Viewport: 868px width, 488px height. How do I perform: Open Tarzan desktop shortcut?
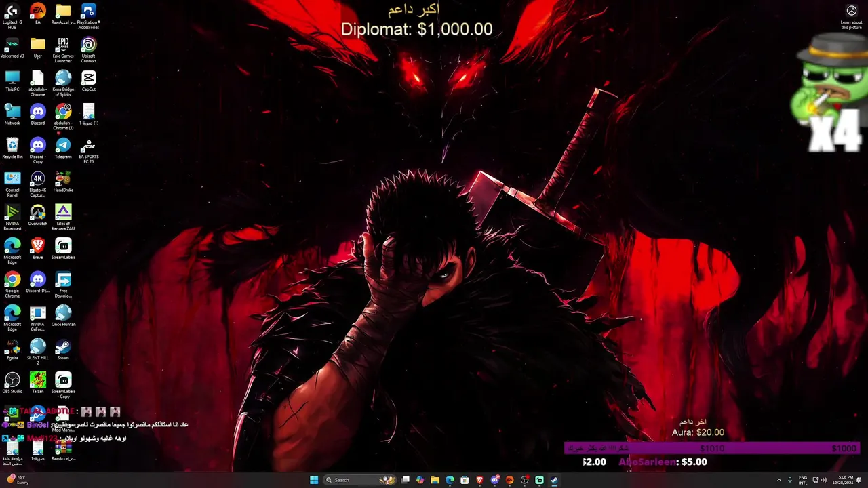click(x=38, y=384)
